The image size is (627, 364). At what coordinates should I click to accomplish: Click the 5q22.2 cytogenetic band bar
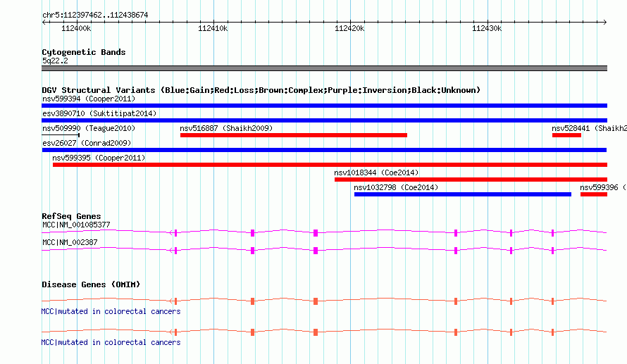(x=324, y=68)
